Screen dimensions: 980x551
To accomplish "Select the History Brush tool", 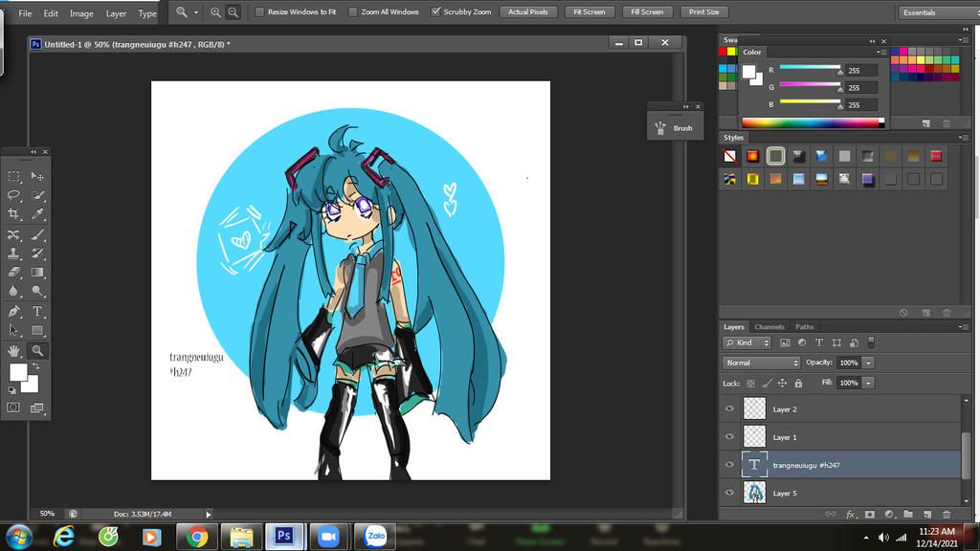I will point(37,253).
